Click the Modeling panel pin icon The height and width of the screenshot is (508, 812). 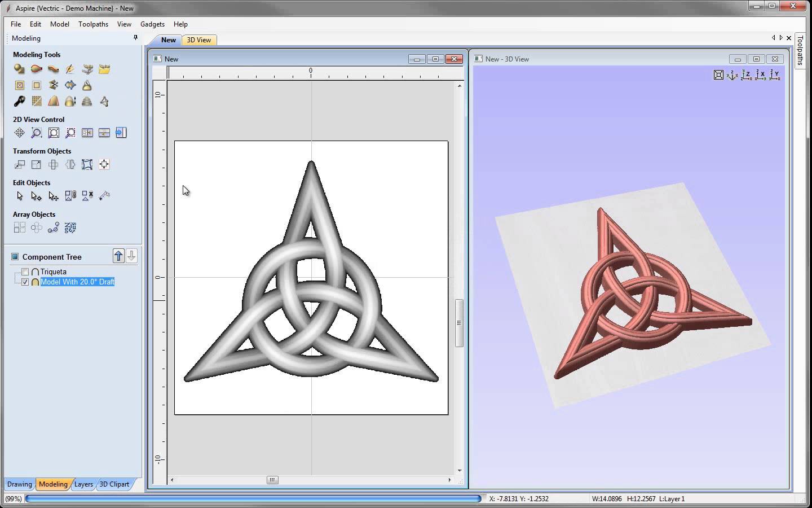click(x=135, y=38)
